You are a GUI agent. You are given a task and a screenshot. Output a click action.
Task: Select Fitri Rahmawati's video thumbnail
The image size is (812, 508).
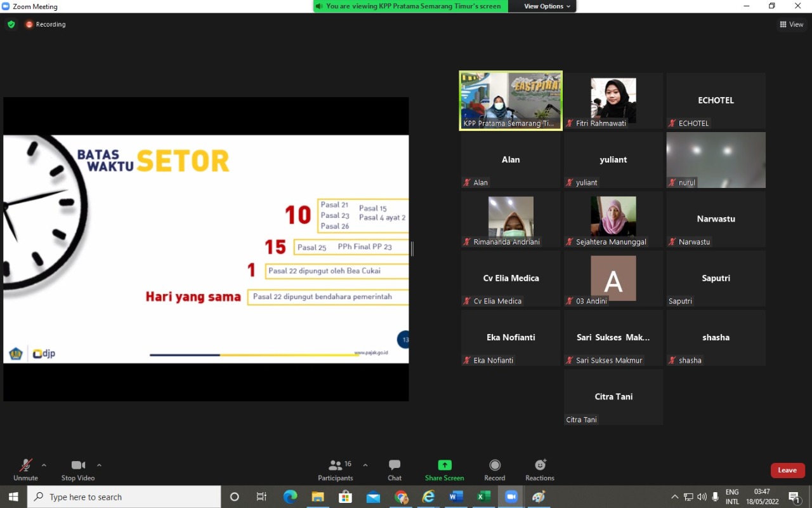(613, 101)
